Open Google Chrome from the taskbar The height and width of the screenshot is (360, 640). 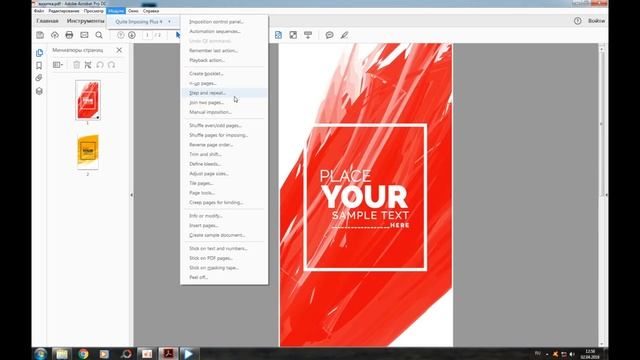coord(83,354)
